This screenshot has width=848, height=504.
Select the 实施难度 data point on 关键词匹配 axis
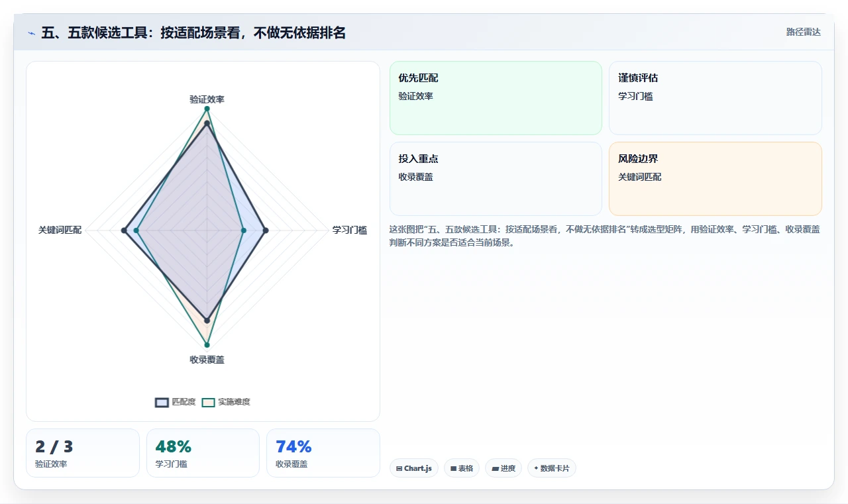pos(136,230)
